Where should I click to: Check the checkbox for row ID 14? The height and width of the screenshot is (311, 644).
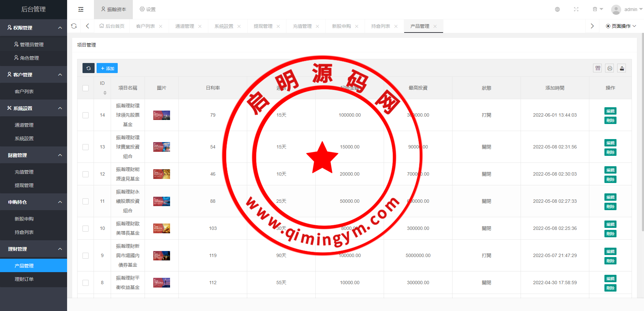click(86, 115)
